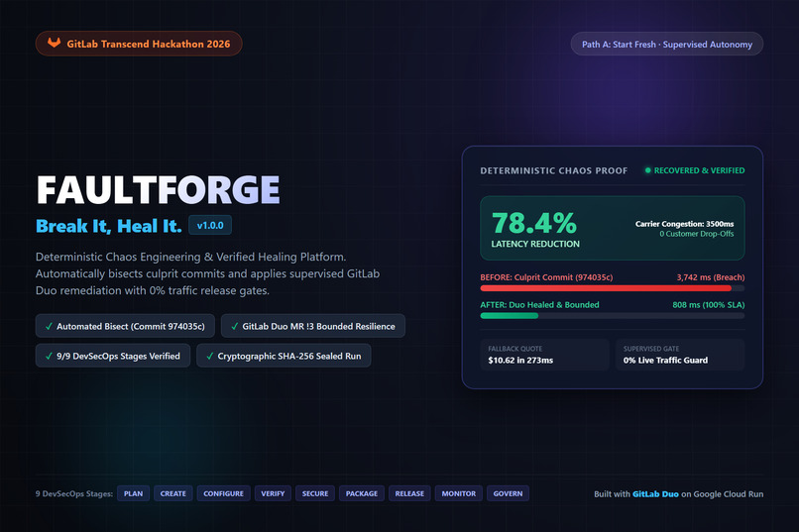This screenshot has width=799, height=532.
Task: Select the PACKAGE stage tag
Action: pyautogui.click(x=362, y=493)
